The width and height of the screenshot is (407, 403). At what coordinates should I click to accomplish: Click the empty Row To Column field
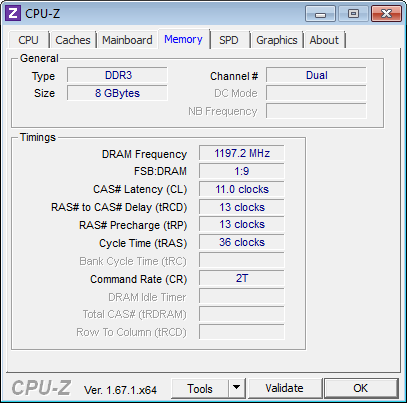(x=242, y=332)
